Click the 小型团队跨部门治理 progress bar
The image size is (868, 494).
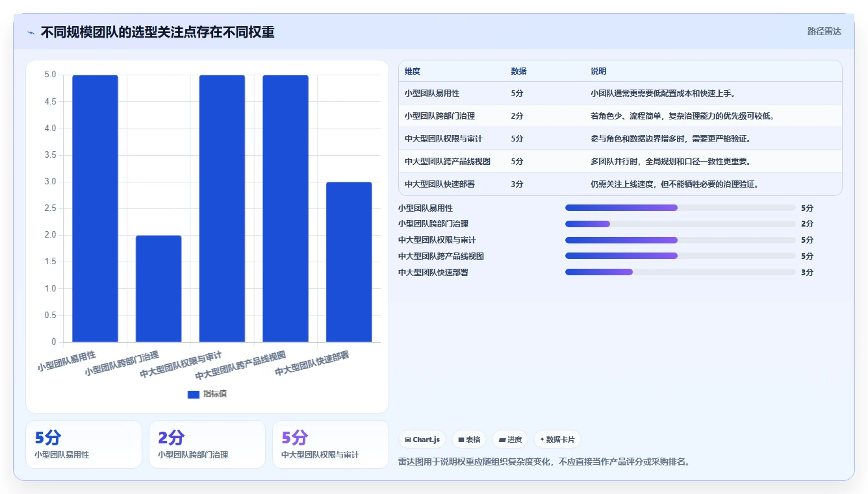click(x=680, y=224)
